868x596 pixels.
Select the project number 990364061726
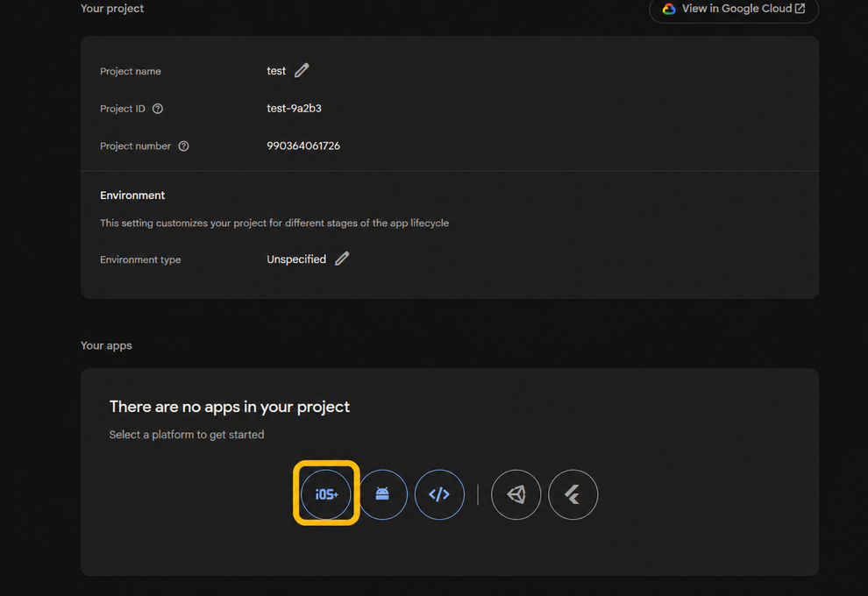click(x=303, y=146)
